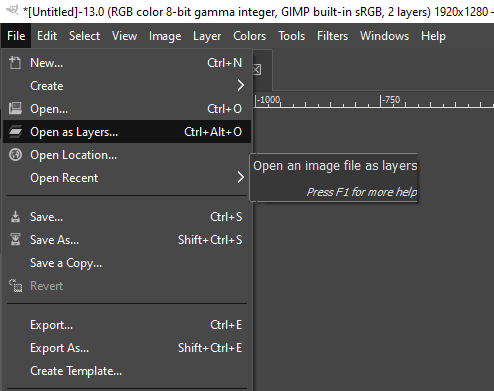Open the View menu

click(x=124, y=36)
